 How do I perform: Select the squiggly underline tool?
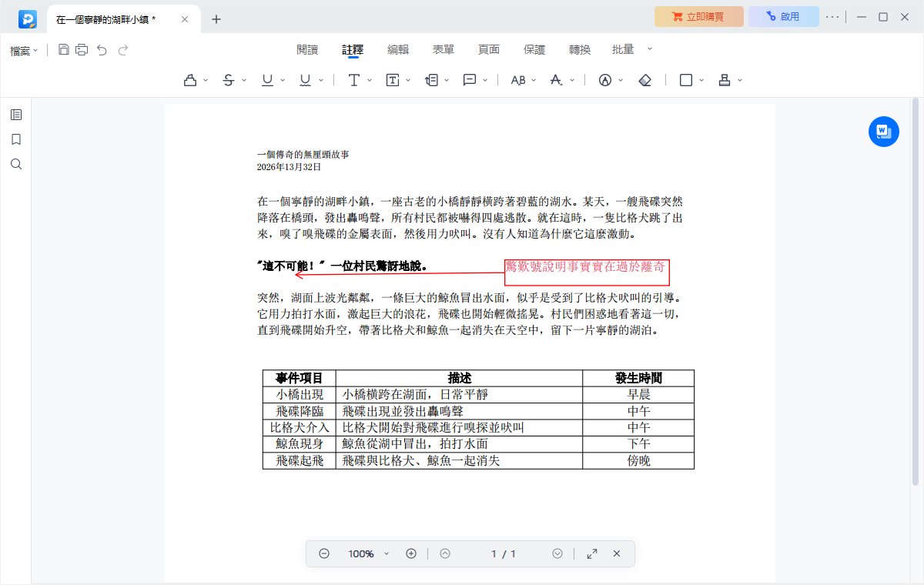[x=306, y=79]
